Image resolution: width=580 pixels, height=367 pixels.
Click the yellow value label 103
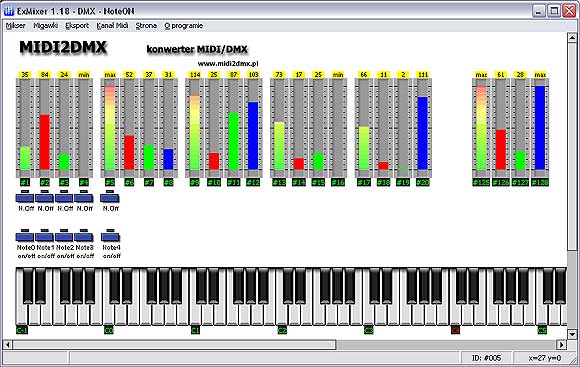click(x=253, y=74)
